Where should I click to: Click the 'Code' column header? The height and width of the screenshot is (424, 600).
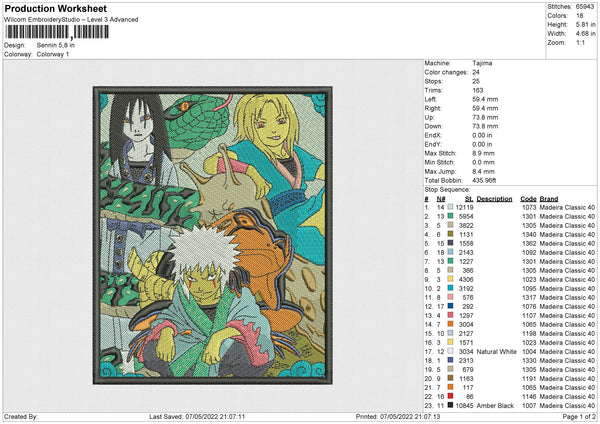tap(528, 199)
